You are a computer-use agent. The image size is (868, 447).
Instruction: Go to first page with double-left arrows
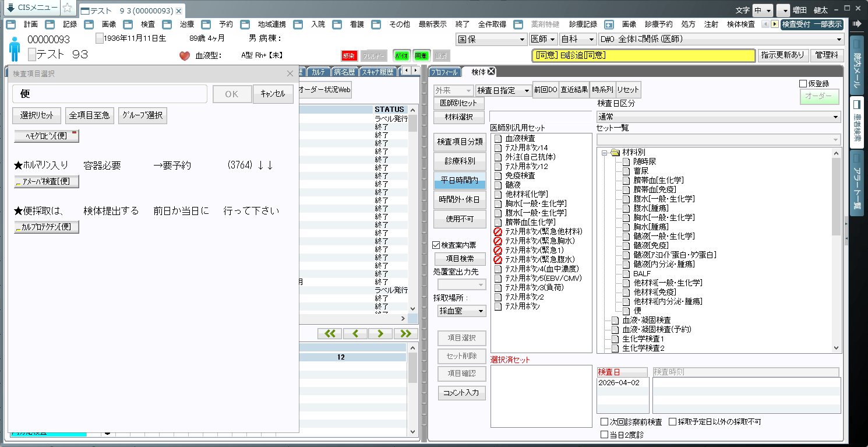point(330,333)
